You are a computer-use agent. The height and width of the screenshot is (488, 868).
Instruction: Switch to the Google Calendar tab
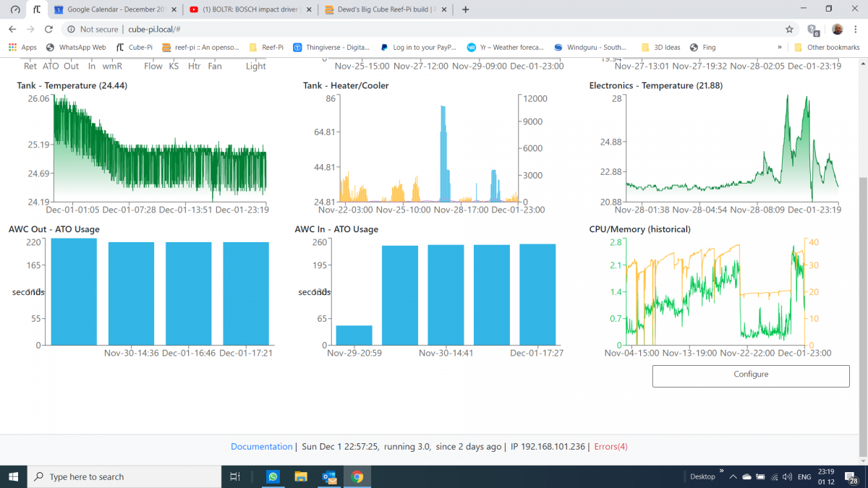tap(115, 9)
